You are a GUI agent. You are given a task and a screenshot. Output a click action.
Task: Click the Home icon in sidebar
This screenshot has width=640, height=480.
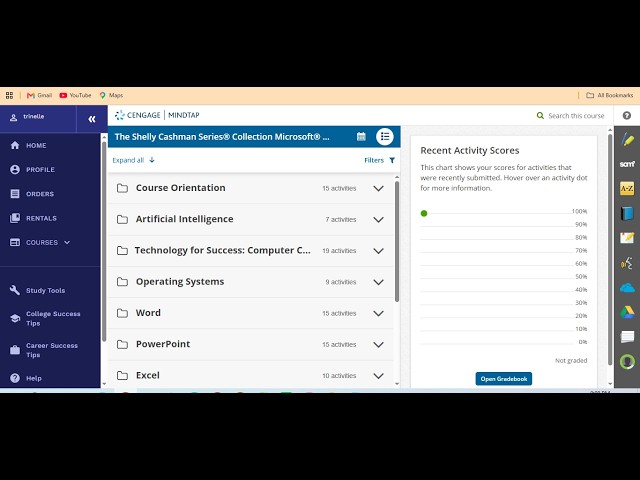[x=15, y=145]
